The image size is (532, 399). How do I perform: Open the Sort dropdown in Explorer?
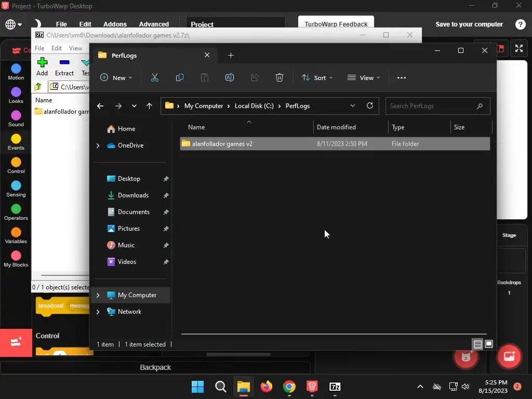pyautogui.click(x=317, y=78)
